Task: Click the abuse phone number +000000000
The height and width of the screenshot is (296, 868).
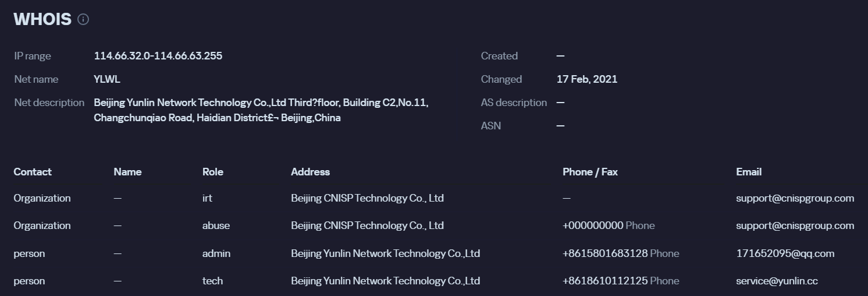Action: [x=592, y=225]
